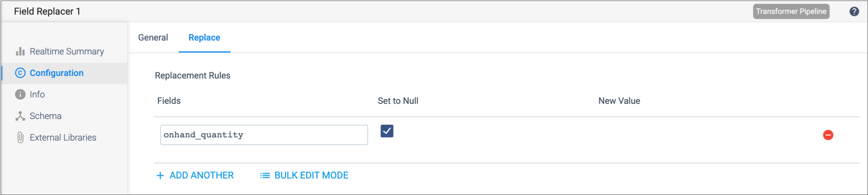Screen dimensions: 868x195
Task: Click the Realtime Summary bar chart icon
Action: point(20,51)
